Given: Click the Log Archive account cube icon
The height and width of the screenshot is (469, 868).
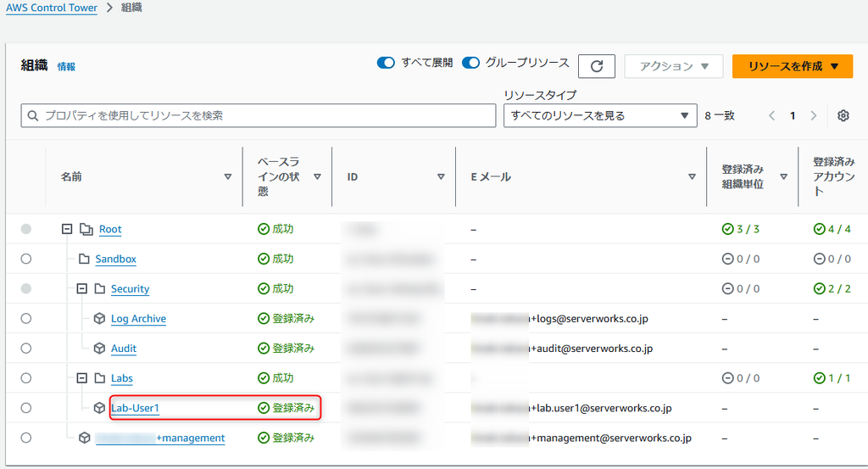Looking at the screenshot, I should click(99, 318).
